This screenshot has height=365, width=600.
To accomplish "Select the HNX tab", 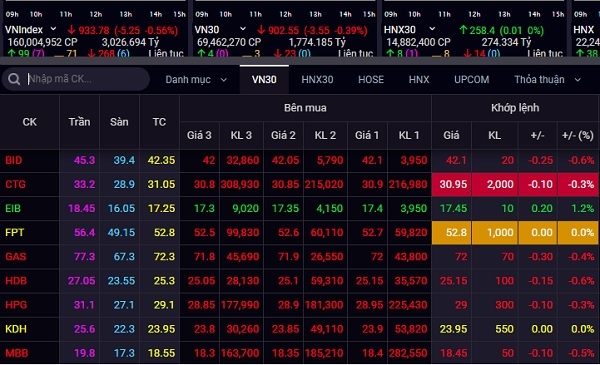I will coord(419,80).
